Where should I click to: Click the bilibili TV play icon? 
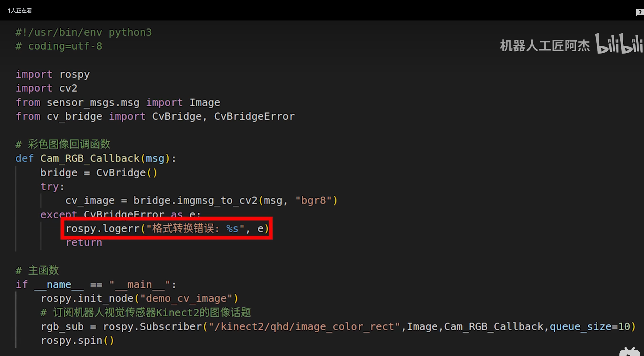[630, 352]
